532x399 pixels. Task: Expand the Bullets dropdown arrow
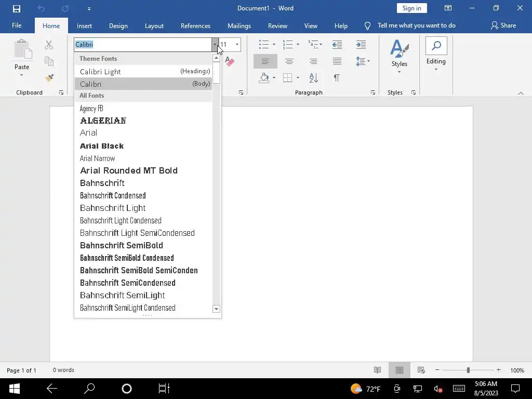[x=274, y=45]
